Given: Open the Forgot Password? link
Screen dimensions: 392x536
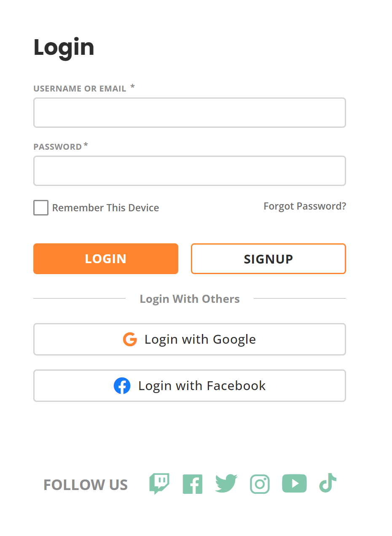Looking at the screenshot, I should (x=305, y=206).
